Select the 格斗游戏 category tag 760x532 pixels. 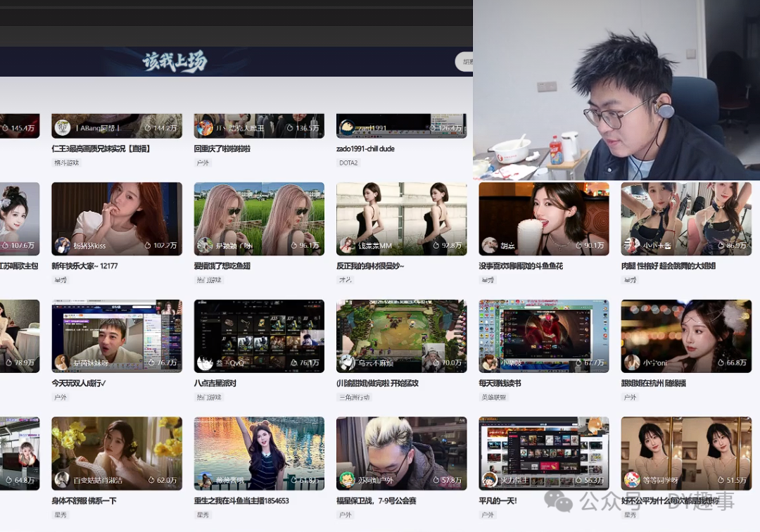click(66, 163)
